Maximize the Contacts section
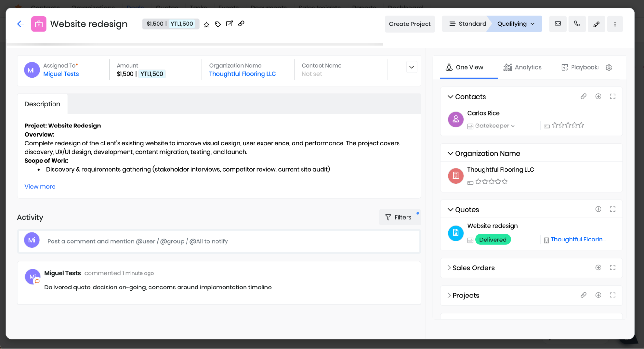 point(613,96)
